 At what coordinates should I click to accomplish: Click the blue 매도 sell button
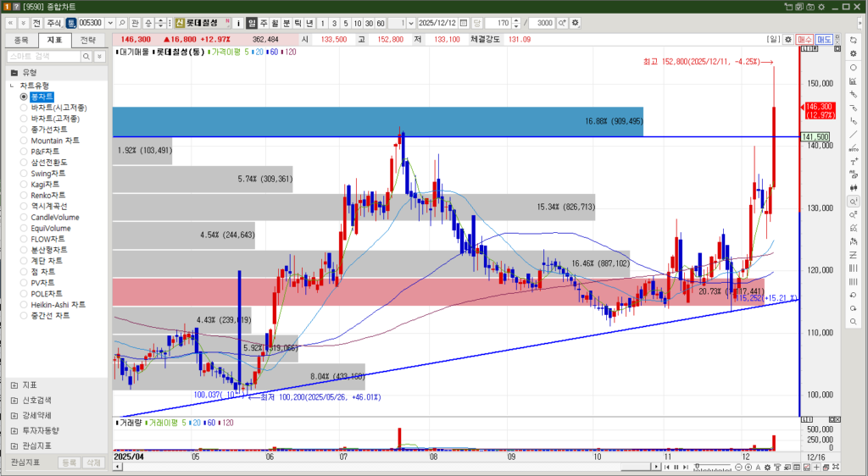click(x=824, y=39)
